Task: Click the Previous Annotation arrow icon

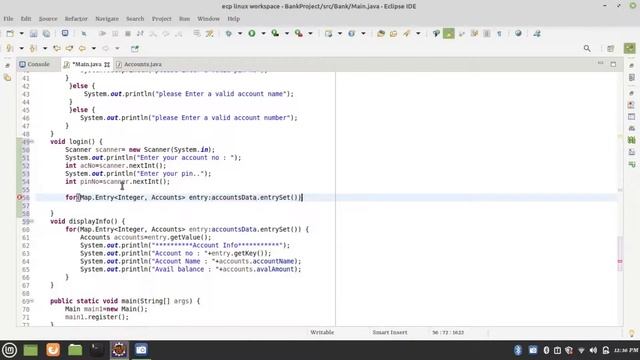Action: (33, 49)
